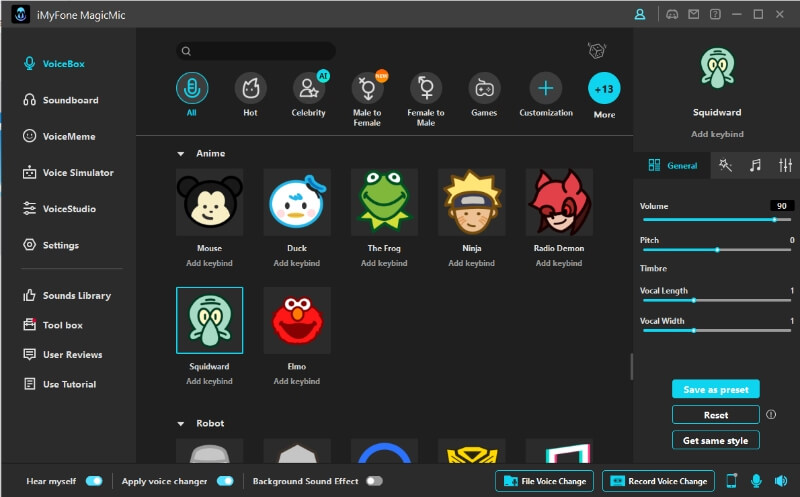Click the info icon next to Reset
The height and width of the screenshot is (497, 800).
coord(771,414)
